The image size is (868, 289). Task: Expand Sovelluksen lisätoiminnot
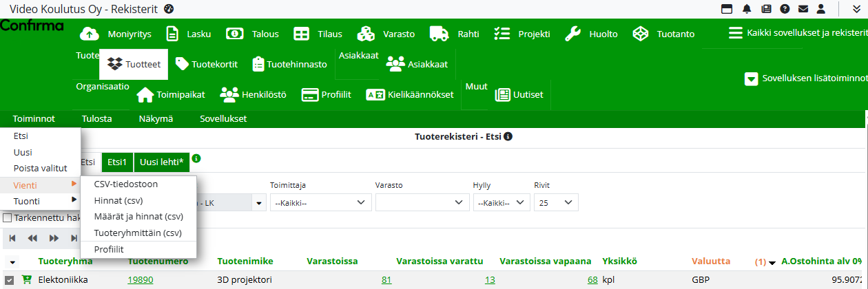[751, 79]
